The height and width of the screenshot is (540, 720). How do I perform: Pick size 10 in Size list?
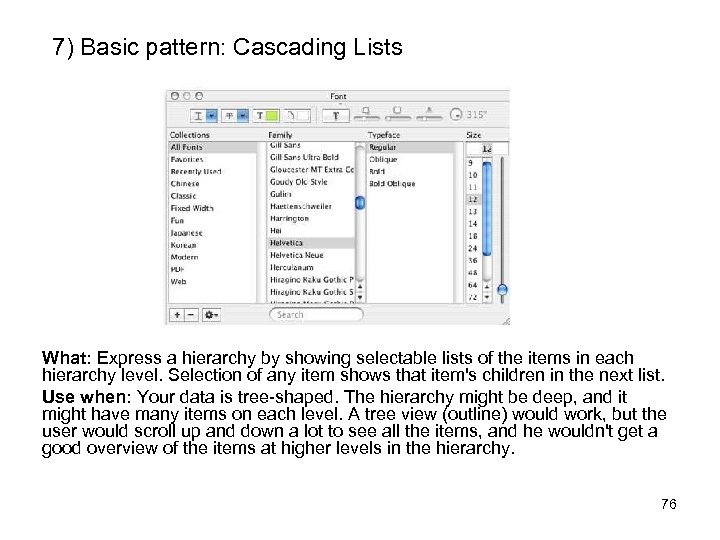click(x=473, y=175)
